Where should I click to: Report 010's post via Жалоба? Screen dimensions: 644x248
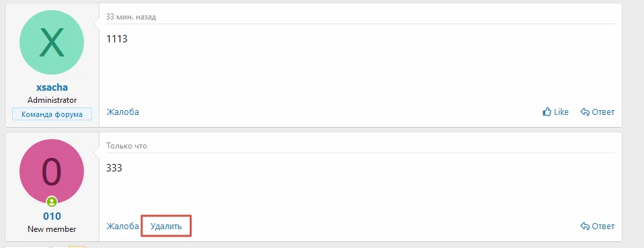click(x=123, y=226)
